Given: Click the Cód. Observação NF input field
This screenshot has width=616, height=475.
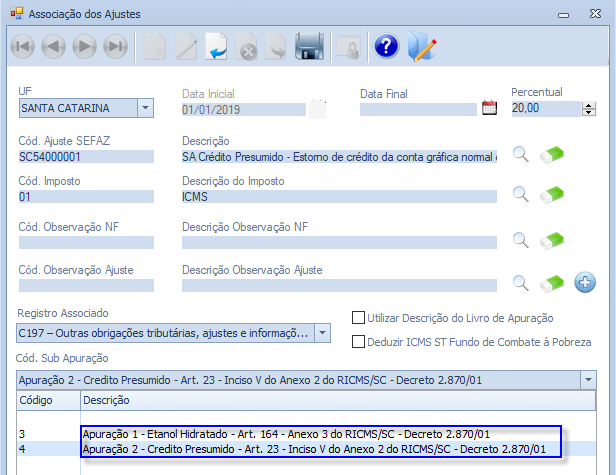Looking at the screenshot, I should coord(86,240).
